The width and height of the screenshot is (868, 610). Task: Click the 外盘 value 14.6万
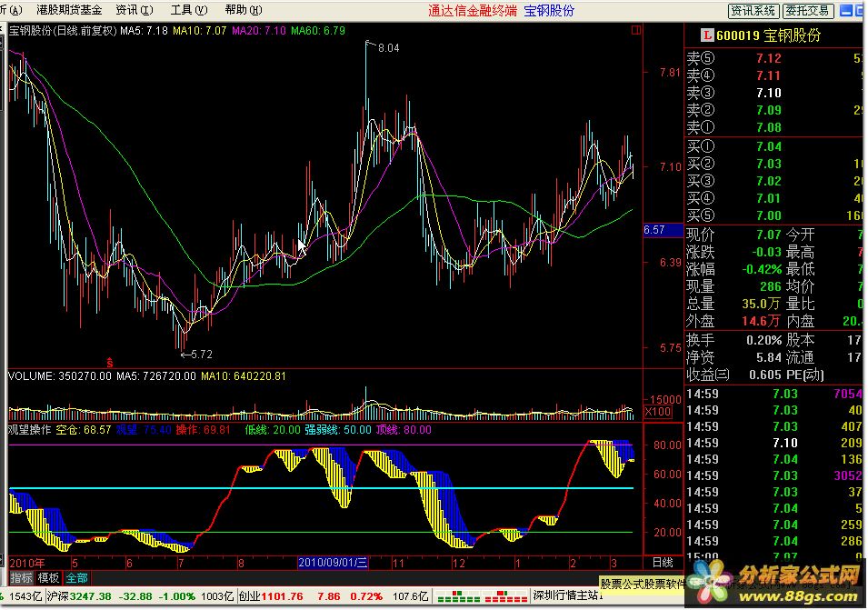click(762, 321)
